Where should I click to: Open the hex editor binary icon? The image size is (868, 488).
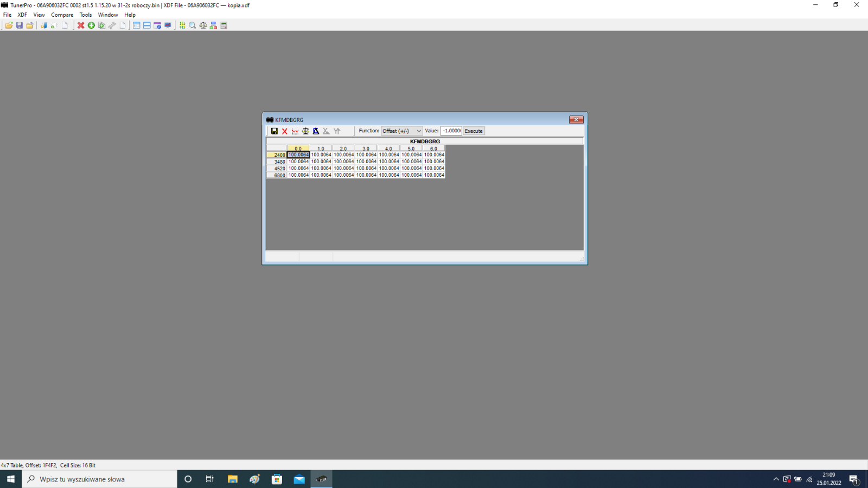182,25
